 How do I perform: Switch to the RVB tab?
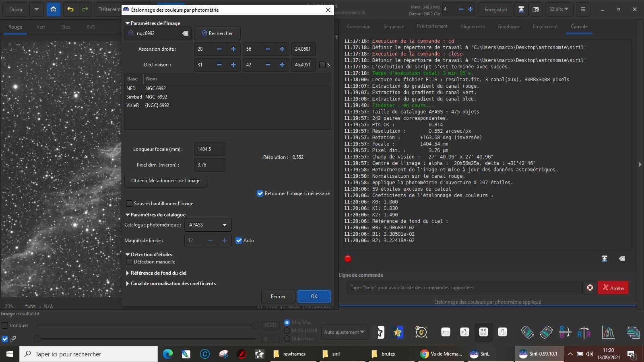point(91,27)
